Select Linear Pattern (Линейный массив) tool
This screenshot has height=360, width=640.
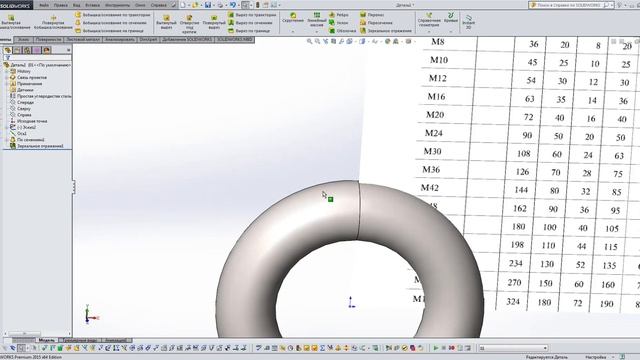click(317, 20)
